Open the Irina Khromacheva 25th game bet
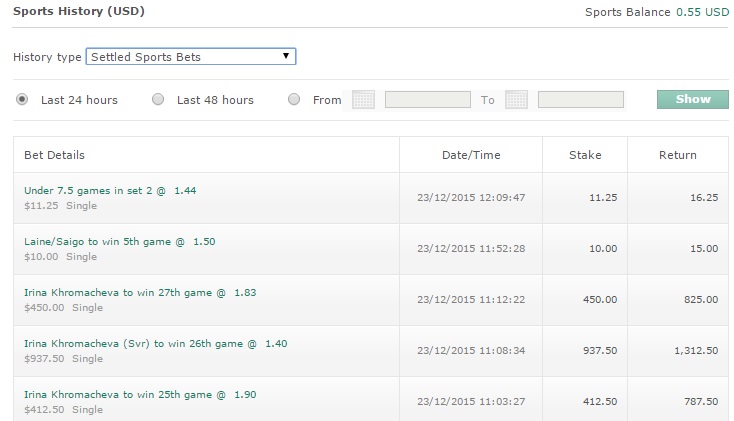 click(x=140, y=395)
